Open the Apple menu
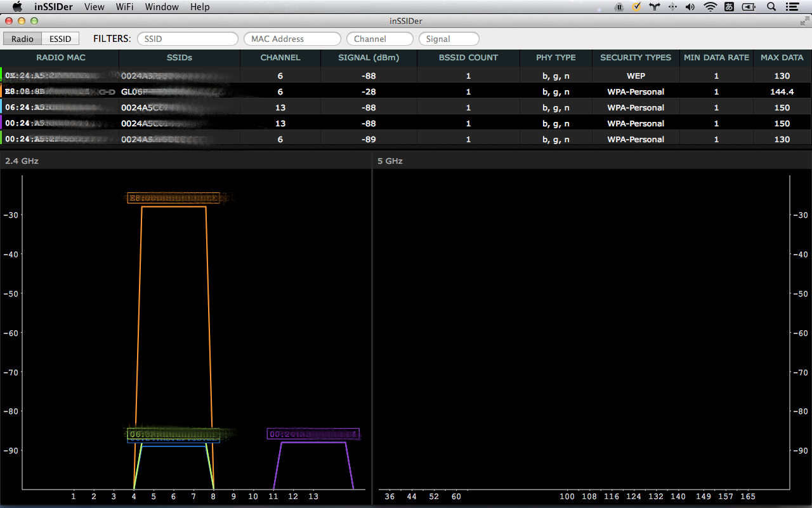812x508 pixels. click(17, 7)
